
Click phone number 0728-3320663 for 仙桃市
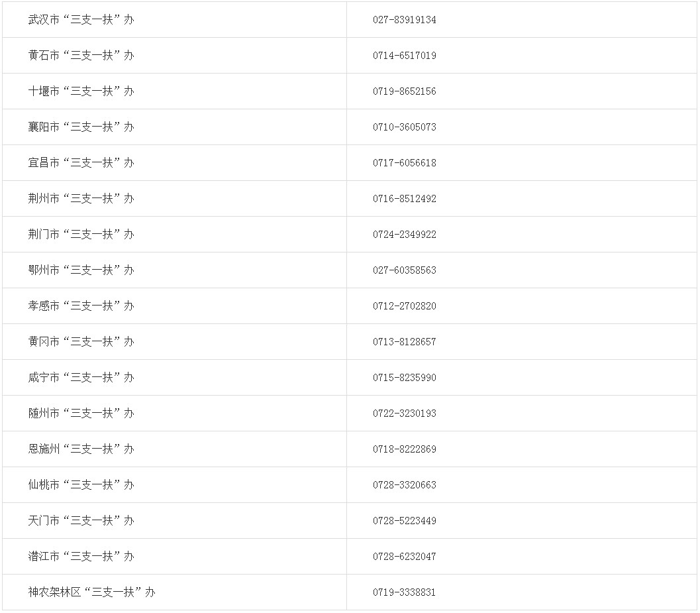tap(405, 485)
